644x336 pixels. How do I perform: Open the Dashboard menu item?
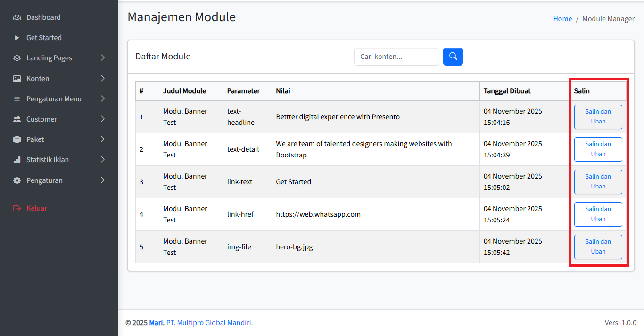click(x=43, y=17)
